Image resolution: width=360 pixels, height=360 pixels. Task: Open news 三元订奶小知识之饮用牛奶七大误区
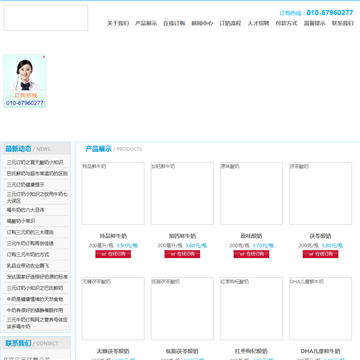[x=37, y=197]
